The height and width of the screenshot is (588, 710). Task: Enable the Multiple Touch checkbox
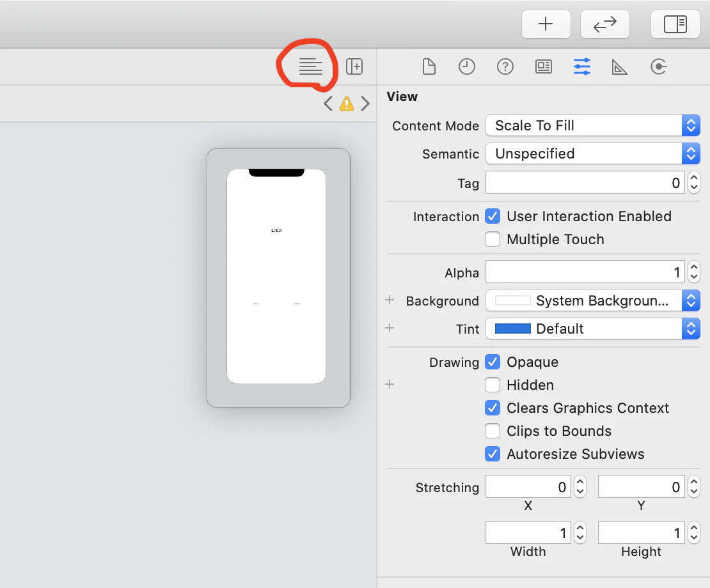(x=493, y=239)
